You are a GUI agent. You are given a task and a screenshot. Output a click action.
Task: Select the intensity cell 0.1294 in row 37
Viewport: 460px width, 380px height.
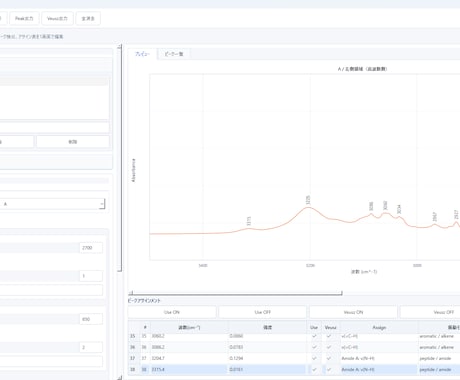coord(267,358)
